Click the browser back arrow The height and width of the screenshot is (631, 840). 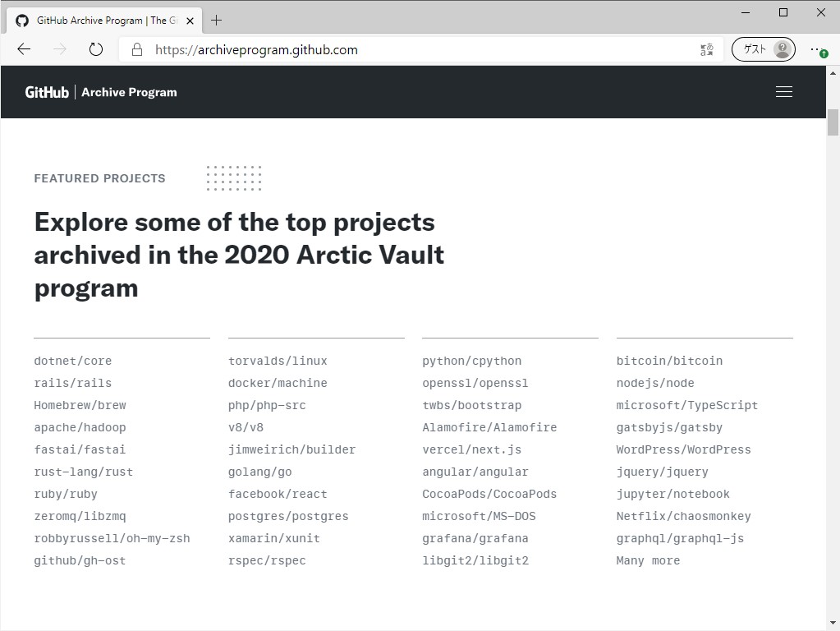[23, 49]
